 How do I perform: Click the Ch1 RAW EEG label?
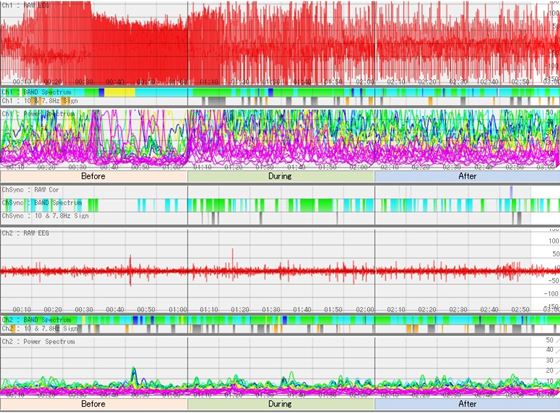coord(26,5)
